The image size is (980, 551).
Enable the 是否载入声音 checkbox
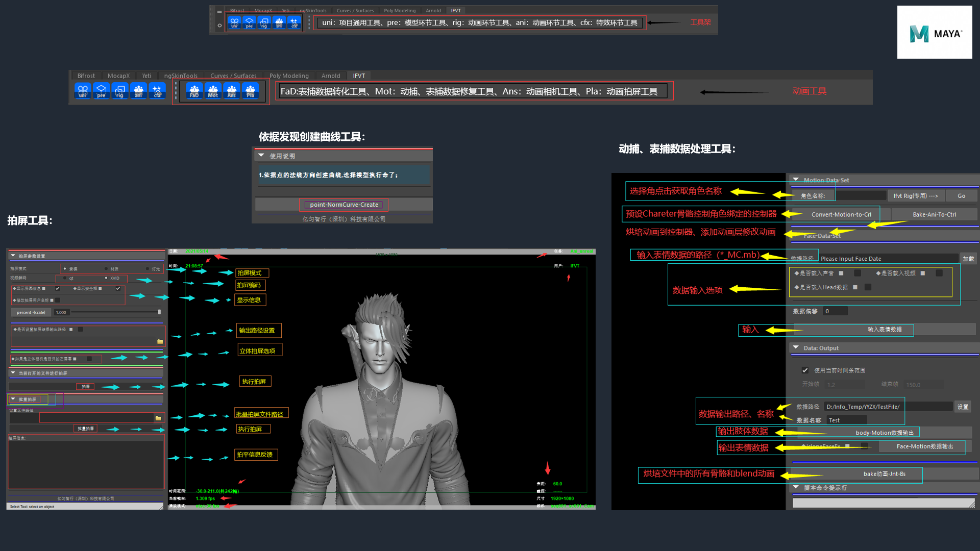(x=857, y=273)
